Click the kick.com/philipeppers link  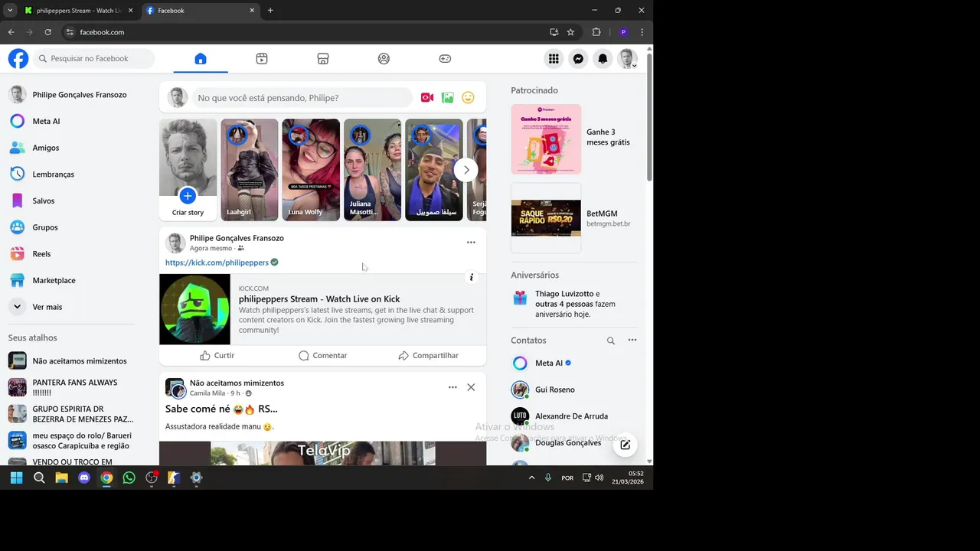click(x=217, y=262)
